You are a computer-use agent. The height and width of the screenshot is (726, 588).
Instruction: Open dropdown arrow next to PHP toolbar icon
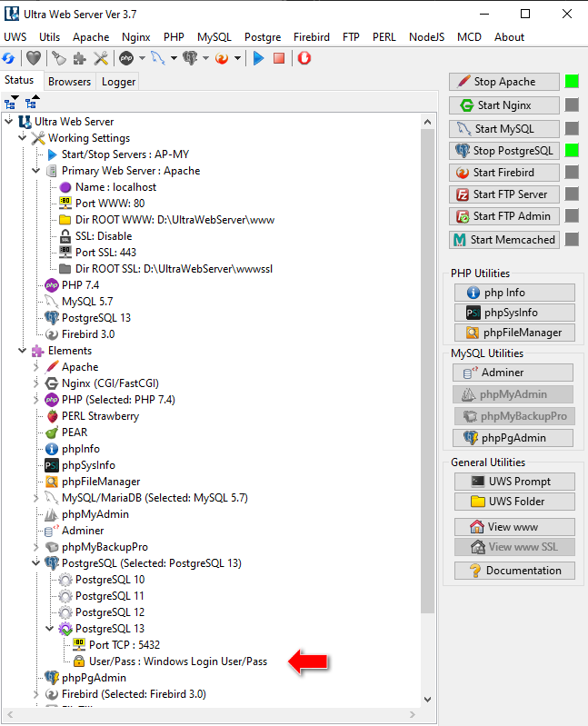142,58
